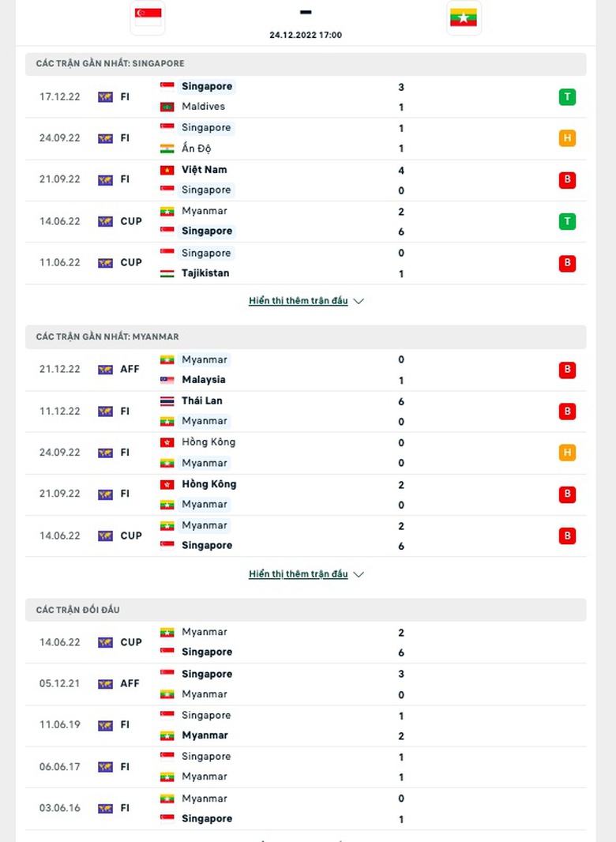616x842 pixels.
Task: Open the 03.06.16 Myanmar vs Singapore match
Action: point(306,809)
